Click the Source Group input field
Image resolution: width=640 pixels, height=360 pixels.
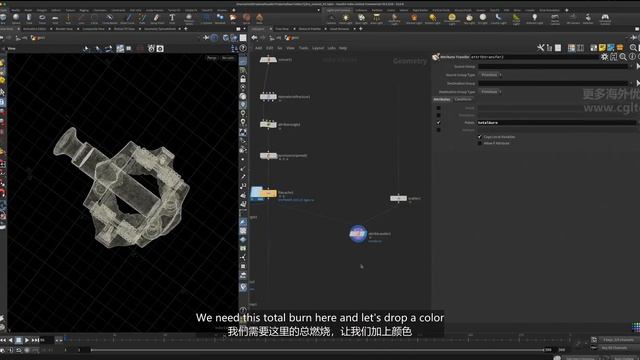553,66
